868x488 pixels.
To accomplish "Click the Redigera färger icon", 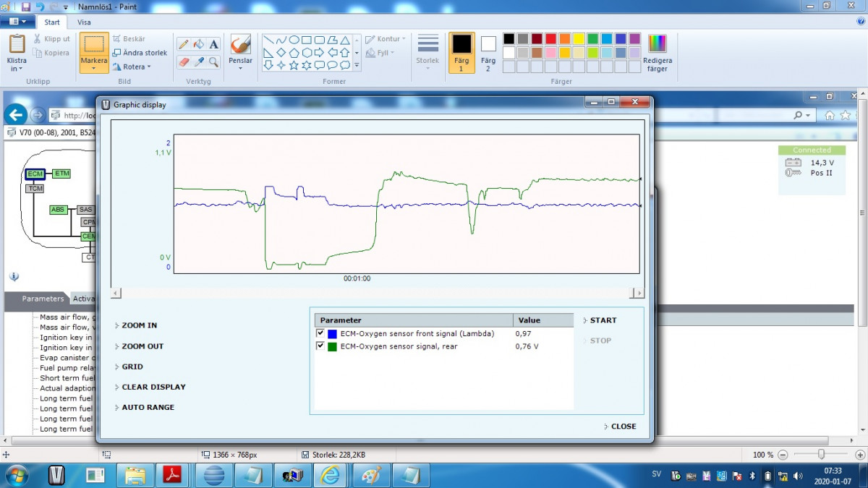I will click(657, 51).
